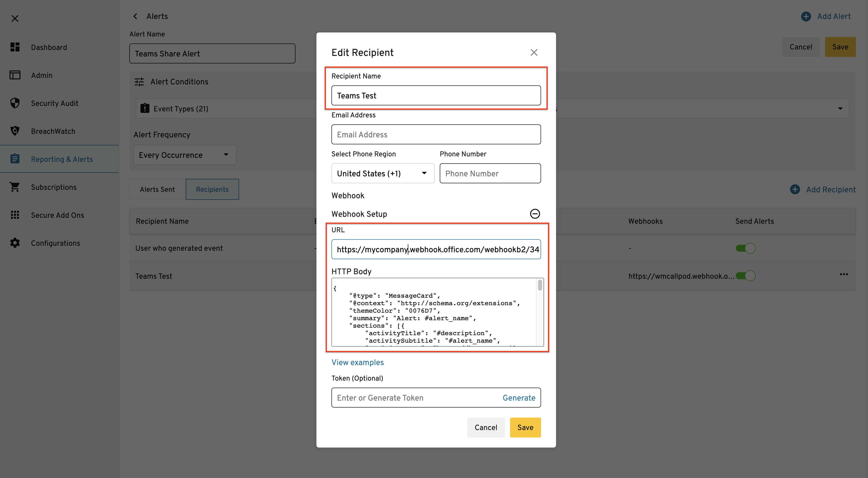Click the webhook URL input field

(436, 249)
